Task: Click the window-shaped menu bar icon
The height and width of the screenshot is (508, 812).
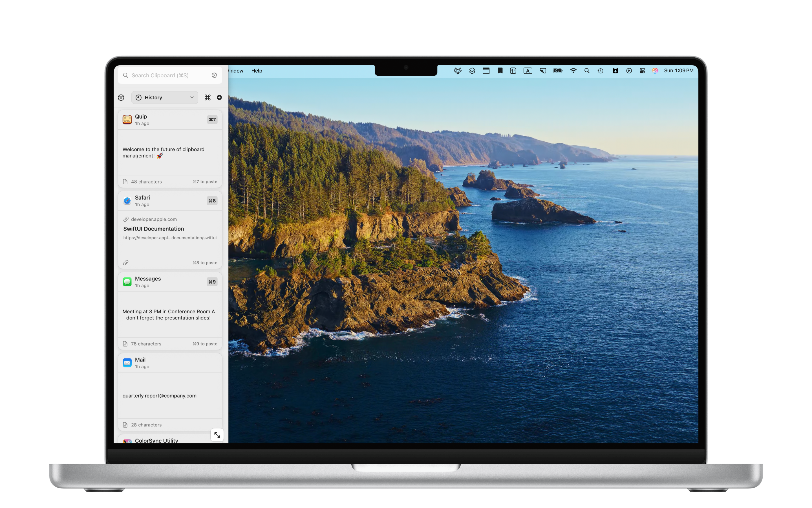Action: click(486, 71)
